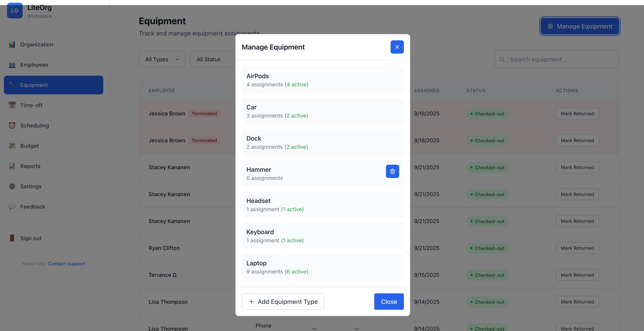
Task: Click the Budget money icon
Action: (x=12, y=146)
